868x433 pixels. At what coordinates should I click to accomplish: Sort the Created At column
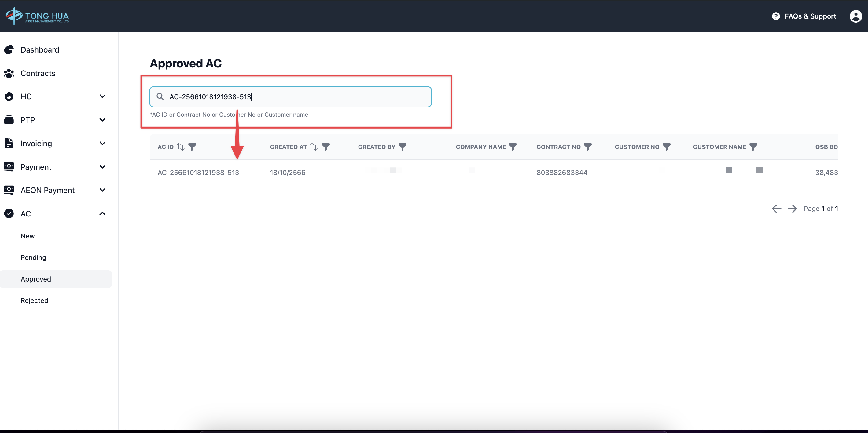(314, 147)
